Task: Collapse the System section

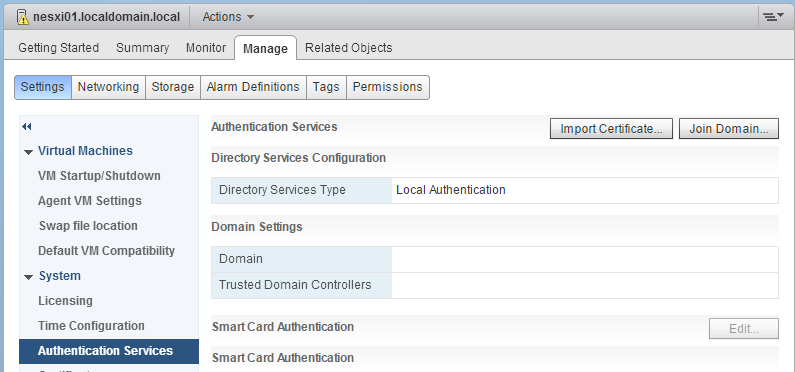Action: pyautogui.click(x=28, y=277)
